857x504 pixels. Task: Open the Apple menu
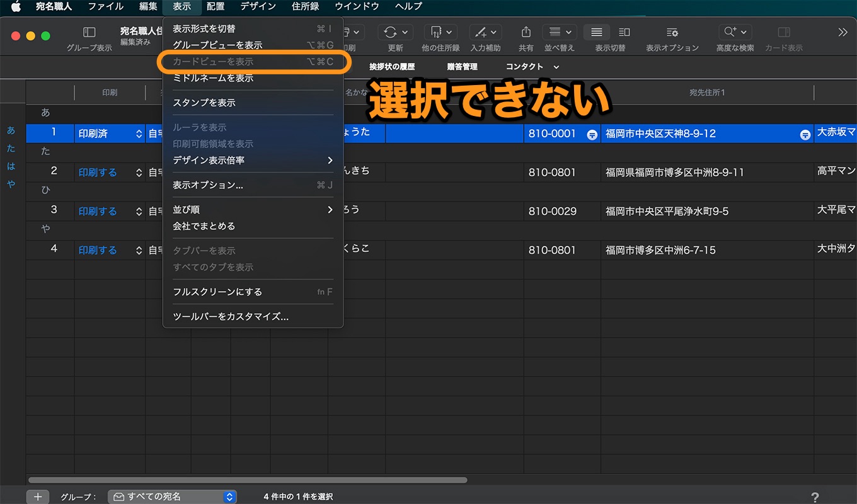click(16, 6)
